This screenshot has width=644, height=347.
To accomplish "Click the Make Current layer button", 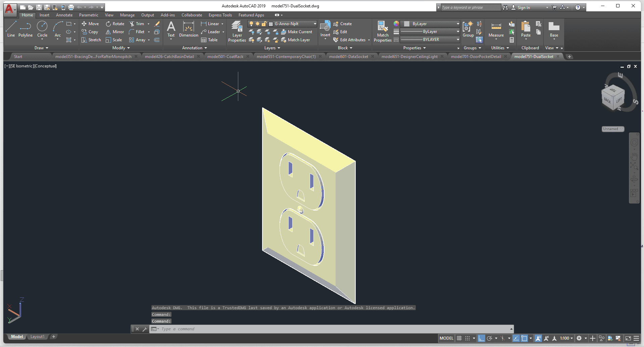I will (x=296, y=32).
